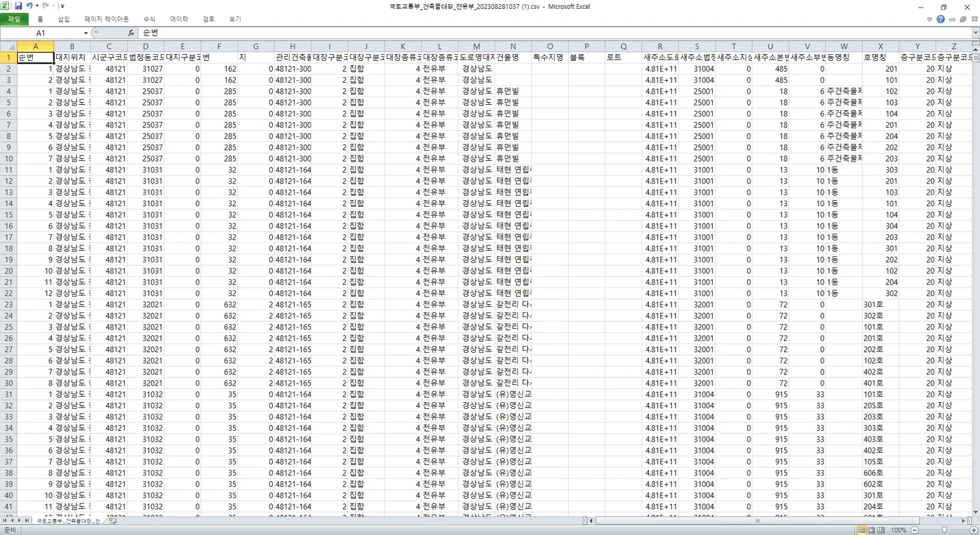The height and width of the screenshot is (535, 980).
Task: Expand the formula bar with the chevron
Action: click(975, 33)
